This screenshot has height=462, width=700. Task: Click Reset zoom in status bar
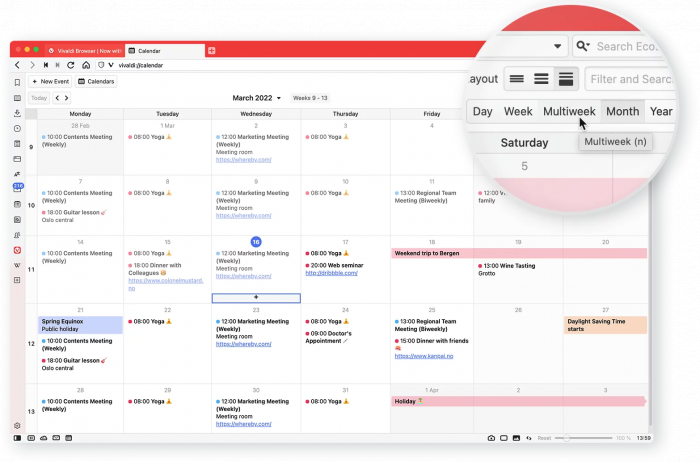544,438
